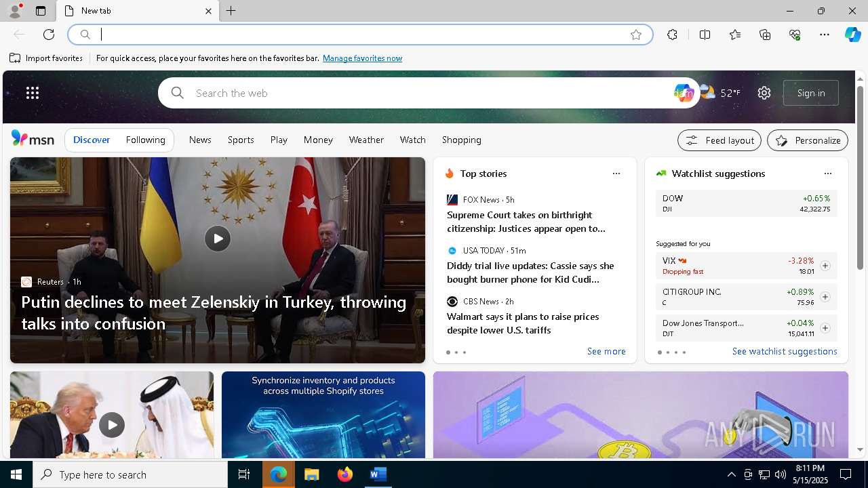Open Manage favorites now link
Screen dimensions: 868x488
(x=362, y=58)
